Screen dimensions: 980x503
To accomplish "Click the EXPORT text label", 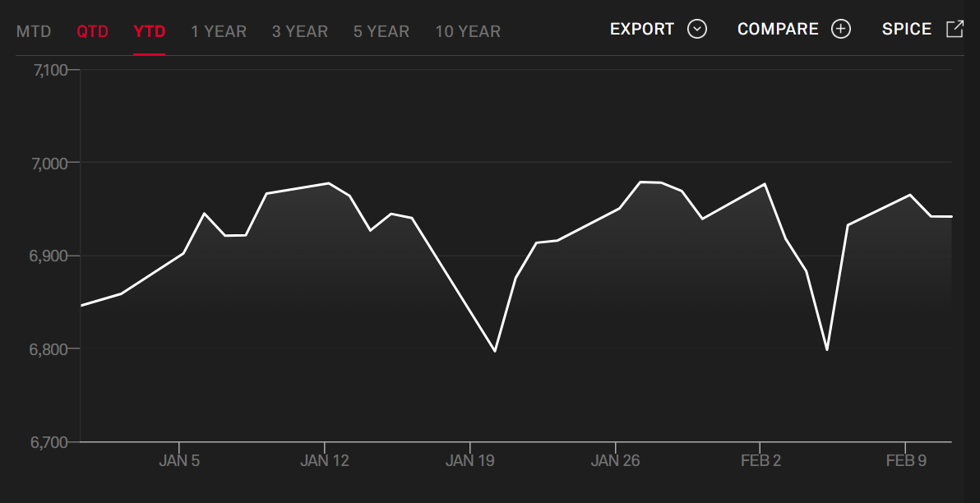I will [x=641, y=30].
